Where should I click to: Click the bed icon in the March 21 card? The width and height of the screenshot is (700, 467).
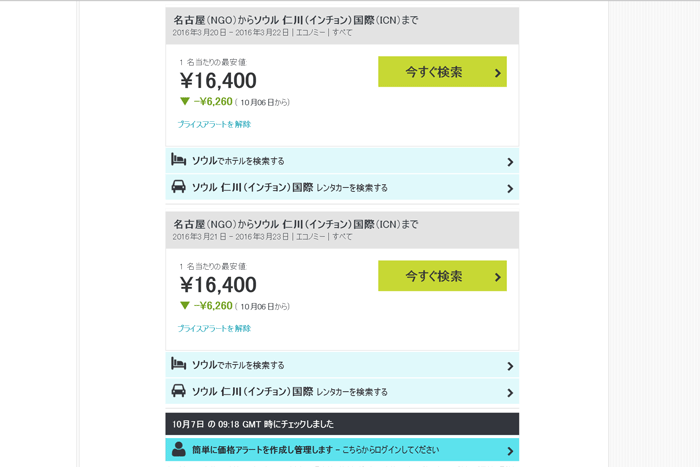point(179,365)
